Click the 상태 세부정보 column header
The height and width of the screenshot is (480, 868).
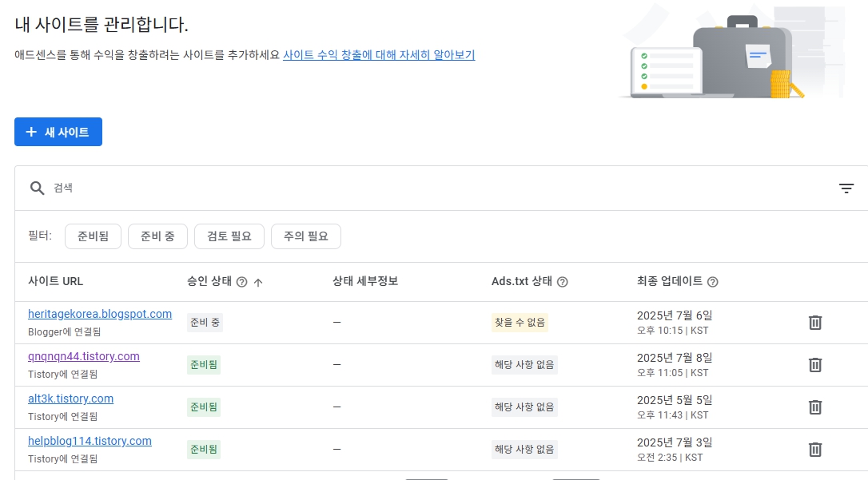coord(365,281)
